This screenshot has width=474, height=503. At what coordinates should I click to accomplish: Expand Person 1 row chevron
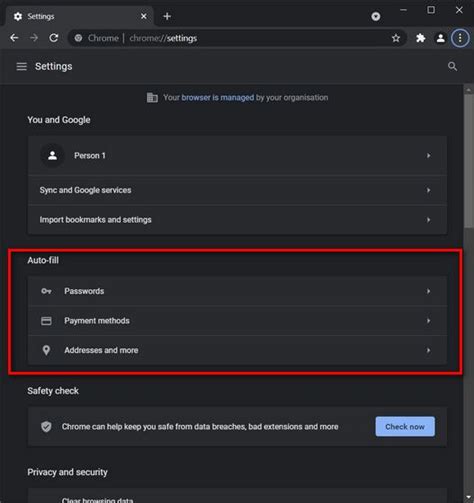[428, 156]
